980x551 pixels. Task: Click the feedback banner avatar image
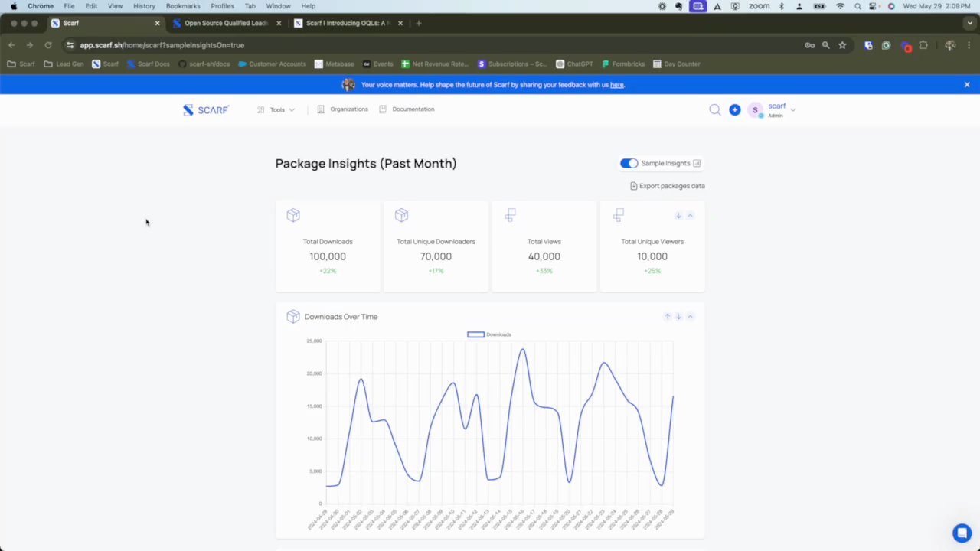pyautogui.click(x=348, y=85)
